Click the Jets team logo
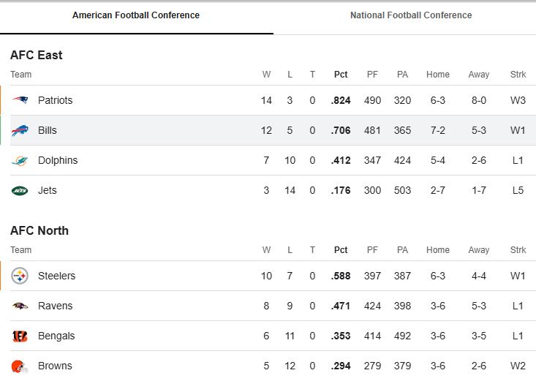536x392 pixels. click(x=20, y=190)
